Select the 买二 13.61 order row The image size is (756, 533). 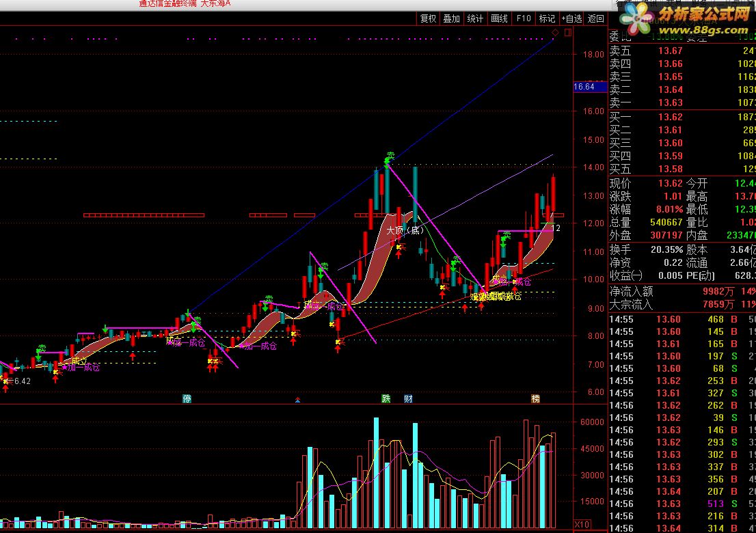tap(682, 130)
